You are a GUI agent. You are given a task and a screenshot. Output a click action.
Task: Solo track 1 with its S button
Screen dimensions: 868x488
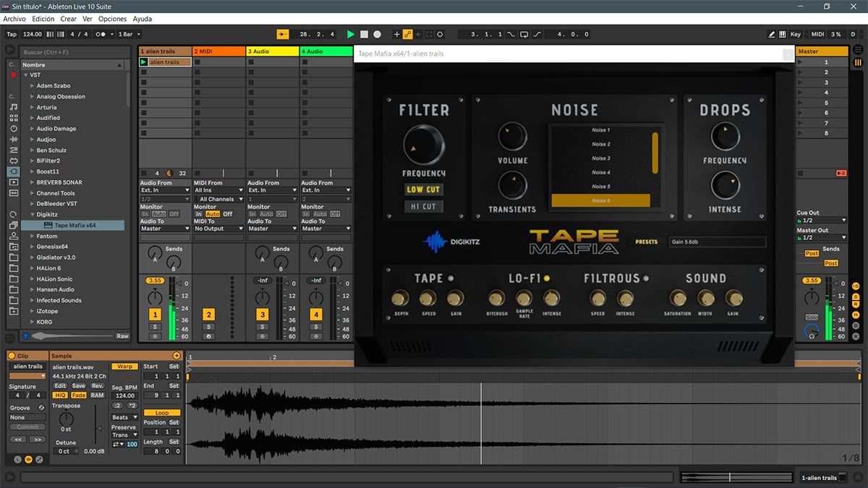tap(155, 327)
